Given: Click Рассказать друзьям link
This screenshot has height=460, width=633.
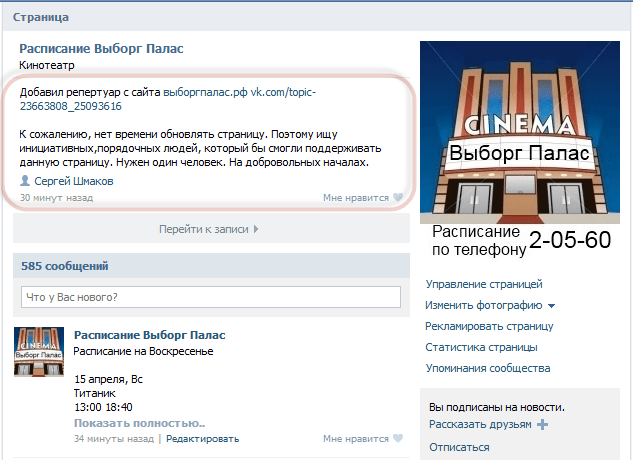Looking at the screenshot, I should 480,424.
